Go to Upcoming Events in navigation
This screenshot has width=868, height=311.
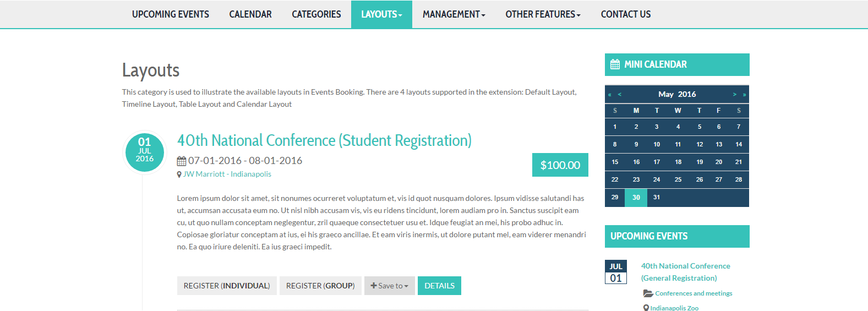tap(171, 14)
